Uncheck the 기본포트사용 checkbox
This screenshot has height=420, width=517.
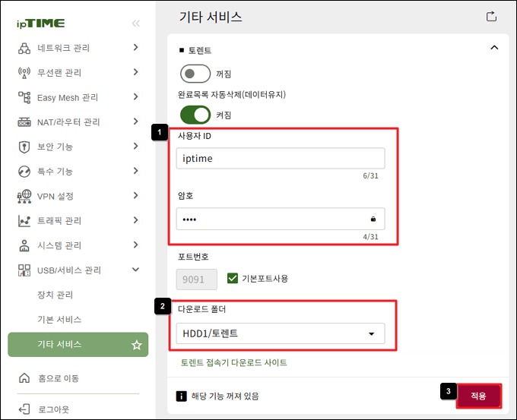233,278
